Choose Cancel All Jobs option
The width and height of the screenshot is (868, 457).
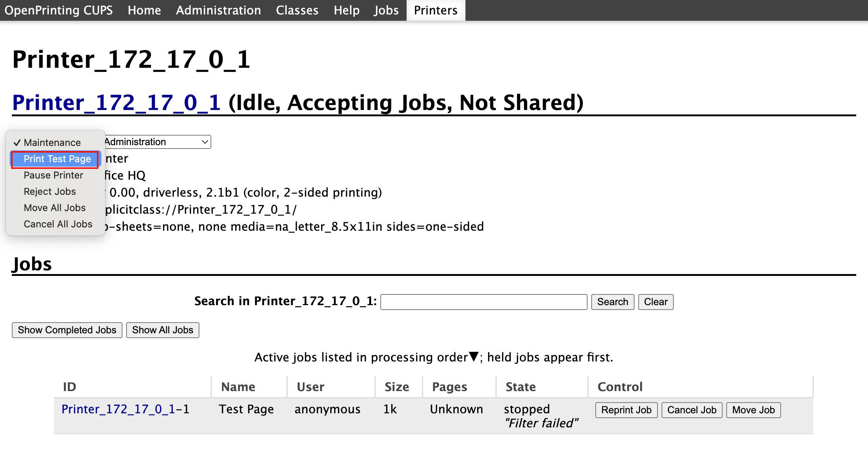58,224
